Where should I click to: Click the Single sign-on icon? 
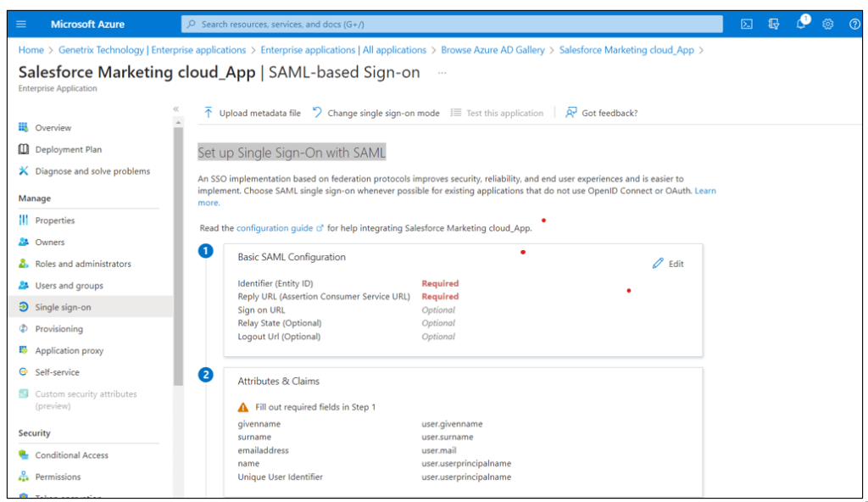[23, 306]
